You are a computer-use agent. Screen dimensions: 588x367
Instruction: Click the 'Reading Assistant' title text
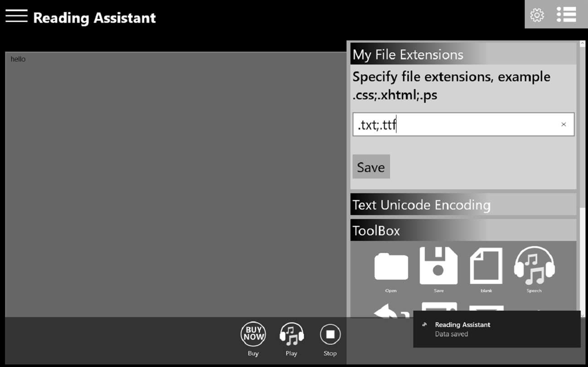(94, 18)
